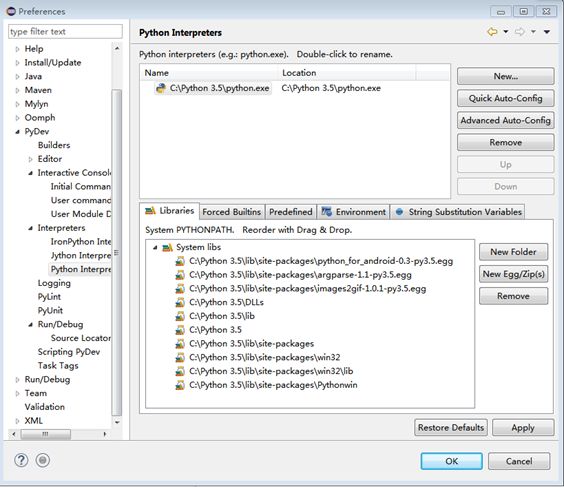Click the round preferences recording icon at bottom left
Viewport: 564px width, 487px height.
(43, 460)
